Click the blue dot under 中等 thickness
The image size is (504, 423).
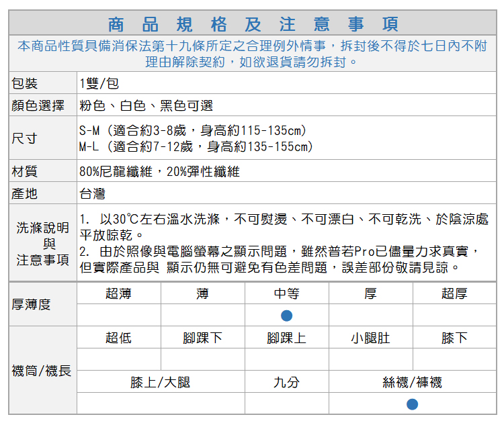pos(287,316)
